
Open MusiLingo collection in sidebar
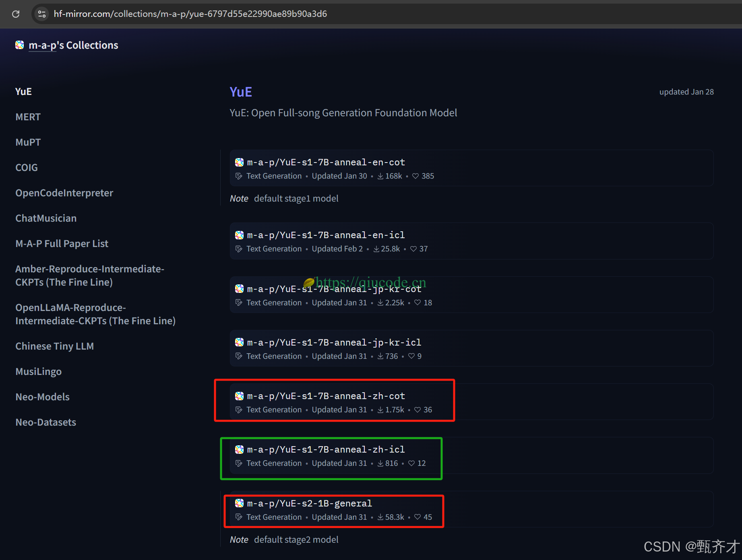pos(38,372)
